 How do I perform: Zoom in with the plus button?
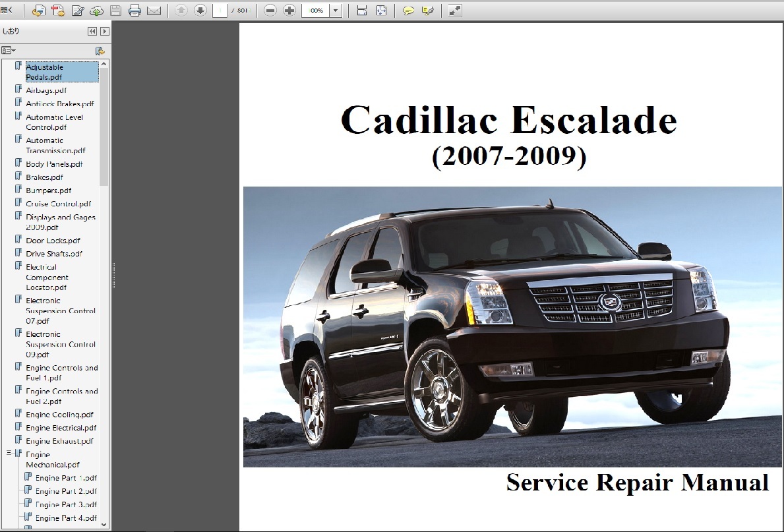tap(289, 10)
